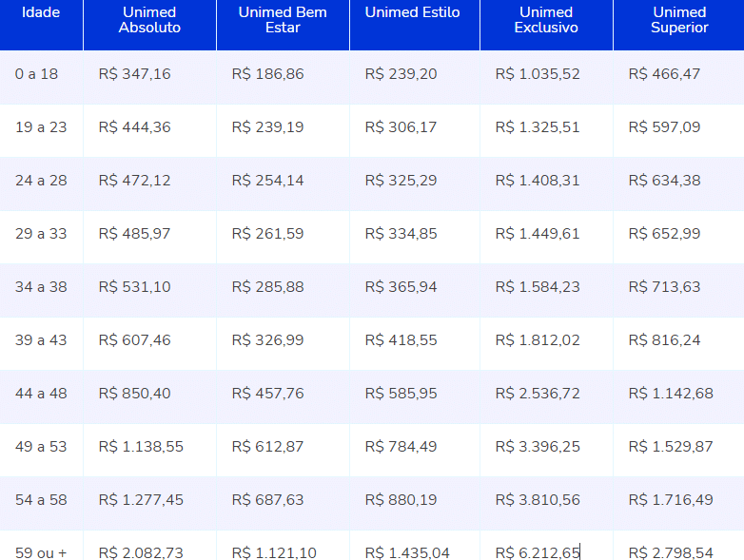The image size is (744, 560).
Task: Select the price R$ 687,63
Action: [x=268, y=500]
